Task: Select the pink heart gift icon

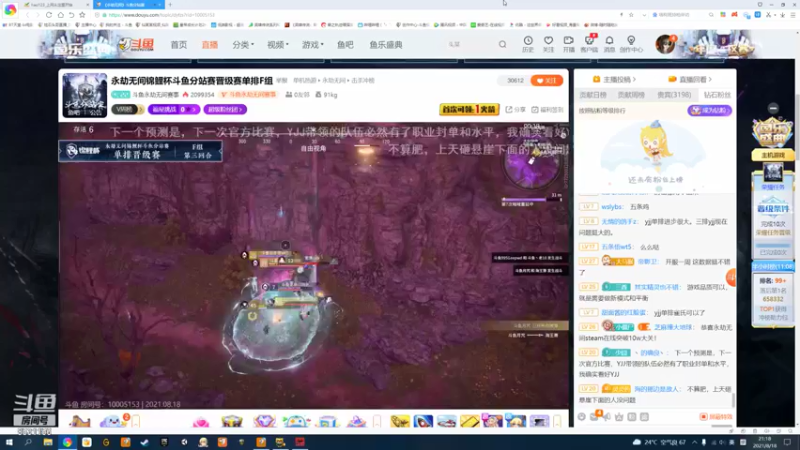Action: tap(201, 421)
